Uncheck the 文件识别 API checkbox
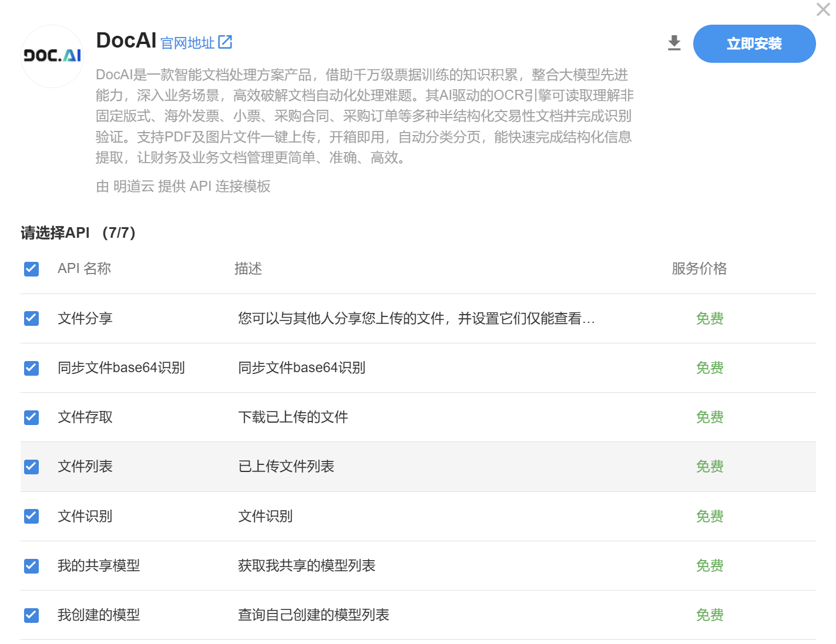This screenshot has height=644, width=836. click(x=31, y=516)
